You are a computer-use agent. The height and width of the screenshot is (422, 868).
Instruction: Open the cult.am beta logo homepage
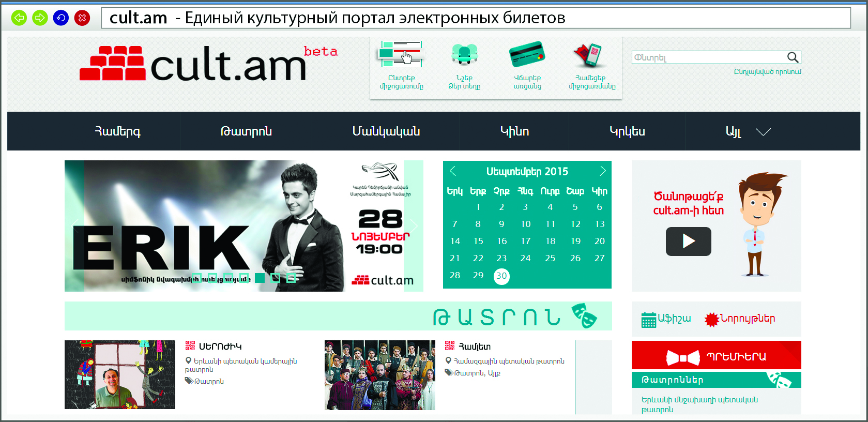pos(208,63)
